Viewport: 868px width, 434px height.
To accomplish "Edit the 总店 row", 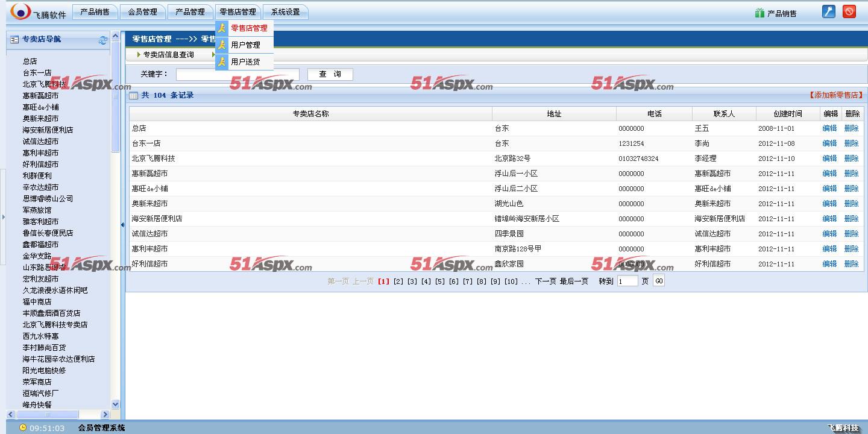I will tap(829, 128).
